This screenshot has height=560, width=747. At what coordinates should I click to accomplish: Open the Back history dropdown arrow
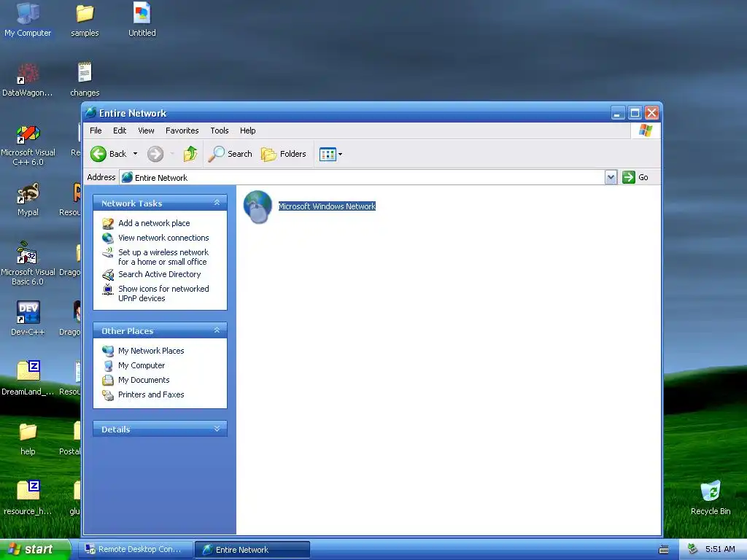pyautogui.click(x=135, y=154)
